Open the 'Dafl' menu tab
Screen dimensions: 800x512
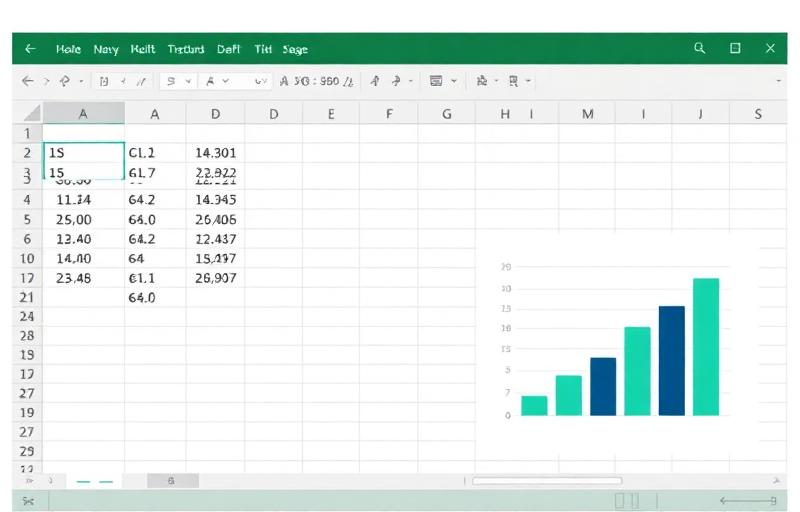(x=228, y=49)
